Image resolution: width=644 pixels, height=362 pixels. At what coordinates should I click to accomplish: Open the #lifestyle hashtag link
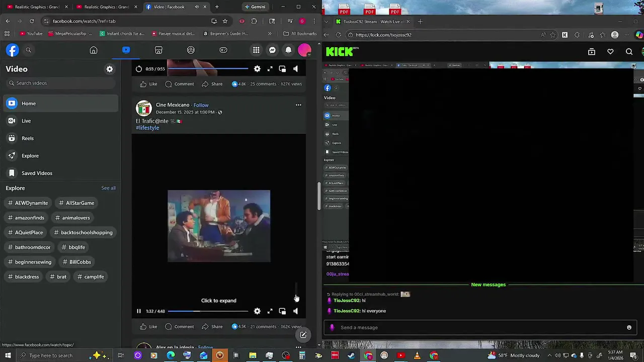point(147,128)
